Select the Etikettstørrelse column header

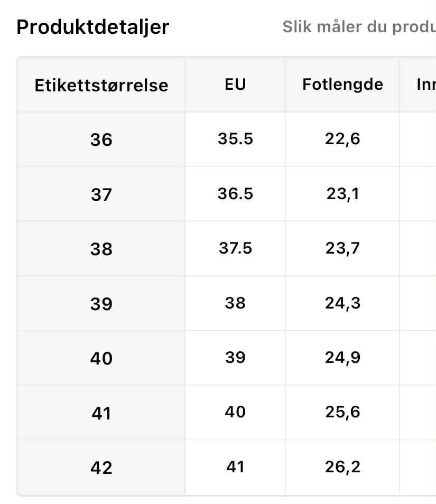[x=101, y=85]
